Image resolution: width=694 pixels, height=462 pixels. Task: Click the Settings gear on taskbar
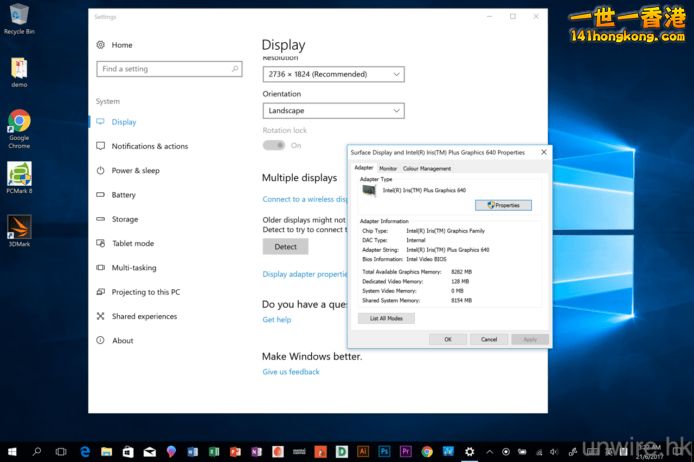pos(470,451)
